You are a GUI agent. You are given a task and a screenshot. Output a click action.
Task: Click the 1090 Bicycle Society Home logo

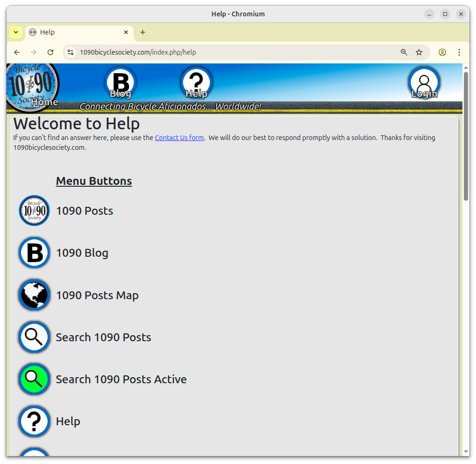click(x=33, y=85)
